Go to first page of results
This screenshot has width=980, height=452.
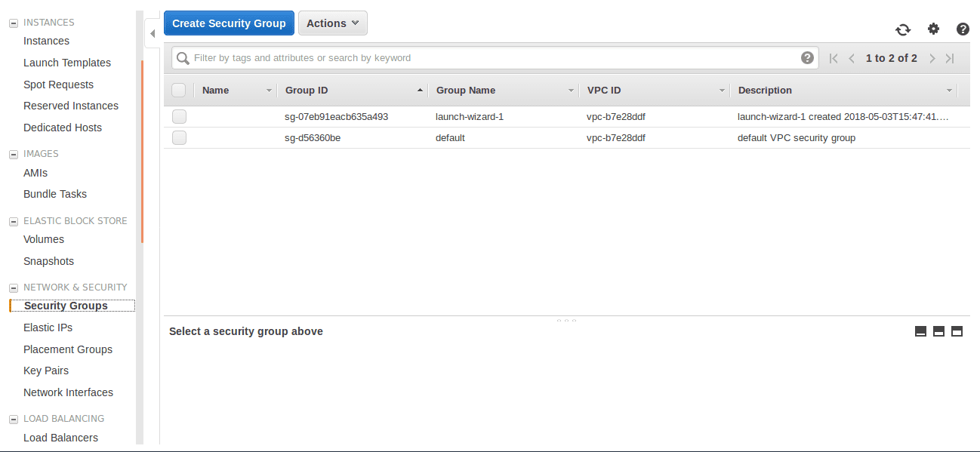pyautogui.click(x=834, y=58)
